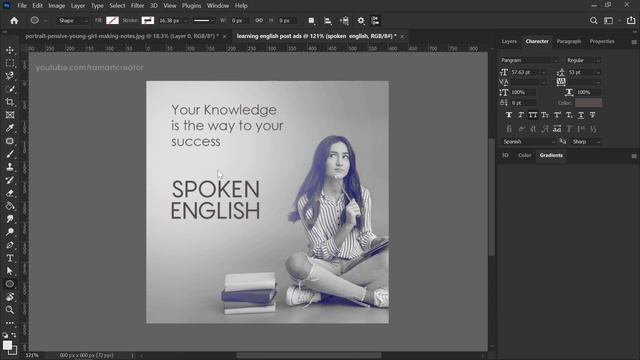This screenshot has width=640, height=360.
Task: Open the File menu
Action: click(x=22, y=6)
